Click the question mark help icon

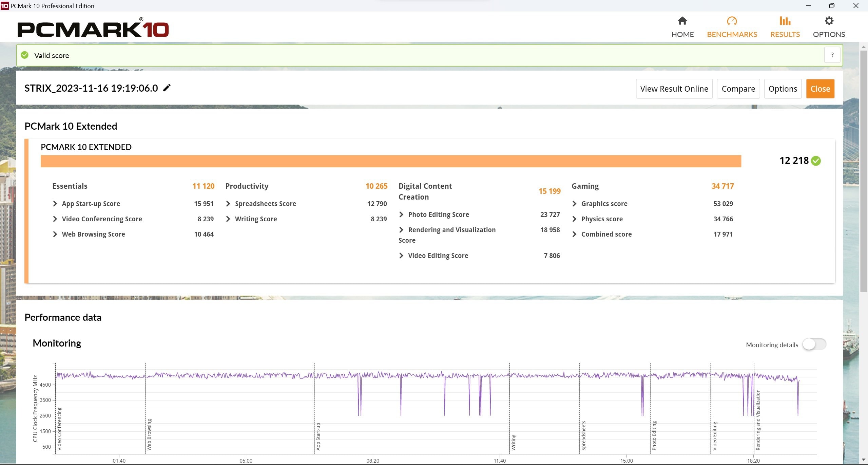[832, 55]
